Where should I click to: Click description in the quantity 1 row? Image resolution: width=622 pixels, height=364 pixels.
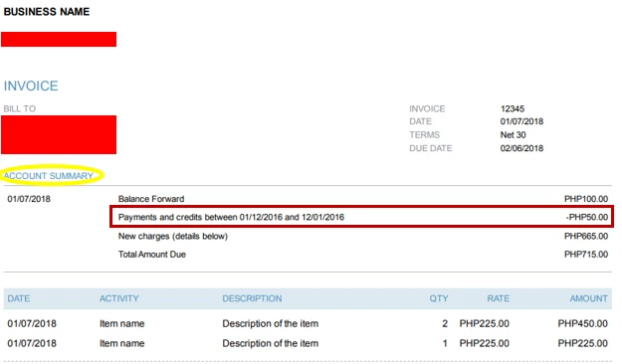270,343
